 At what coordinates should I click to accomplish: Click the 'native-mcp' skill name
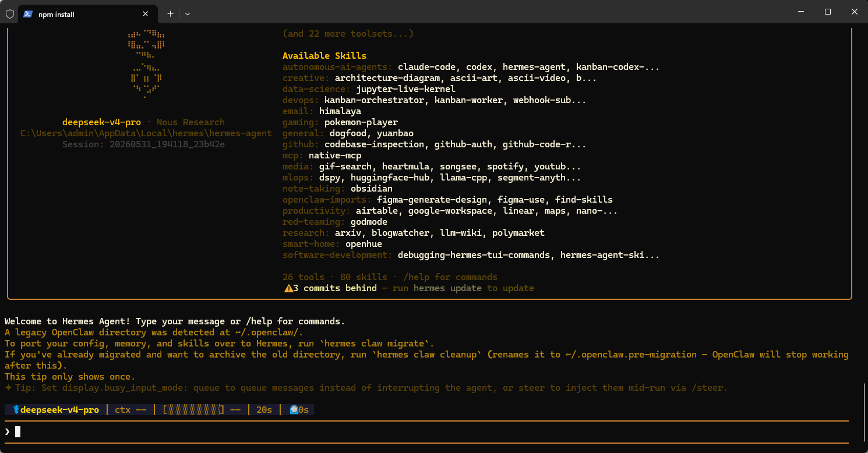335,155
